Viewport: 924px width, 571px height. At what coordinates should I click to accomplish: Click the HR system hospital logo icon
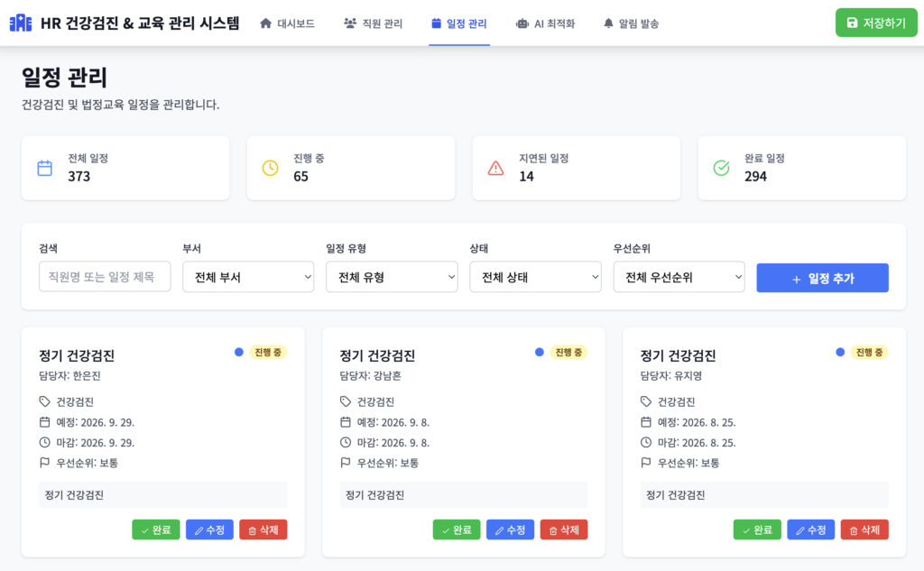[20, 23]
